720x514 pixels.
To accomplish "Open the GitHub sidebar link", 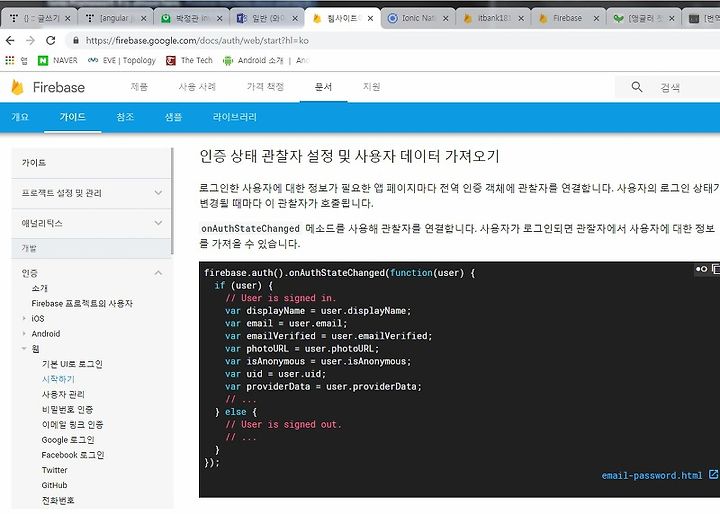I will coord(54,485).
